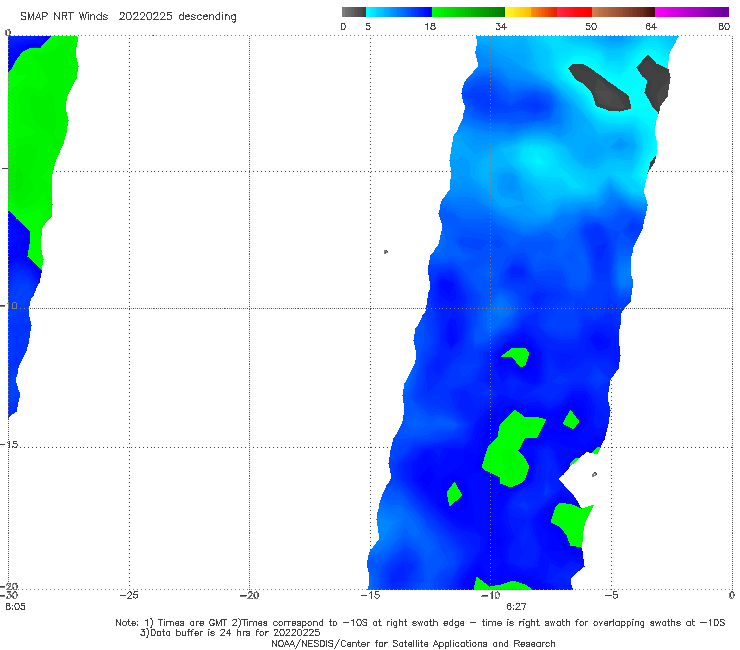Click the title "SMAP NRT Winds 20220225 descending"
Viewport: 740px width, 650px height.
128,16
